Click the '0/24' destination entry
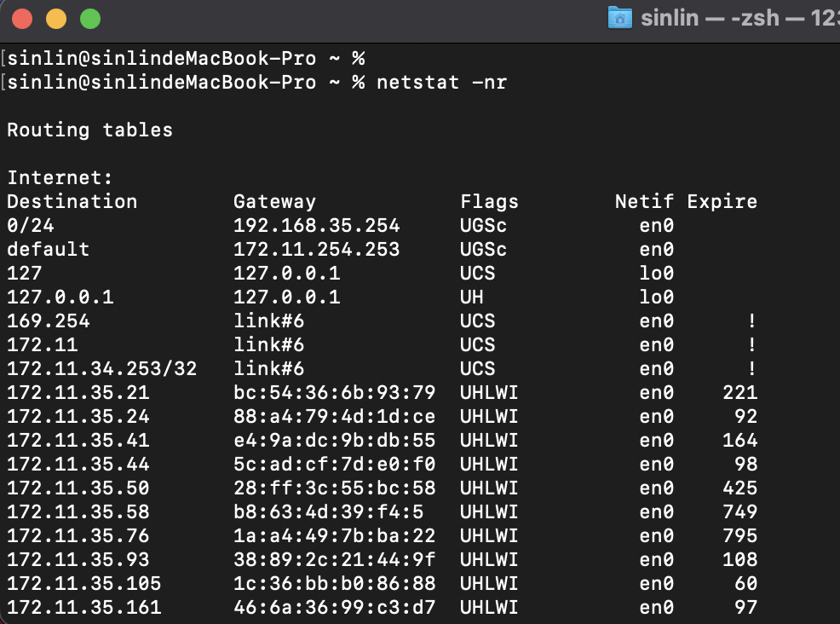The image size is (840, 624). (x=31, y=225)
